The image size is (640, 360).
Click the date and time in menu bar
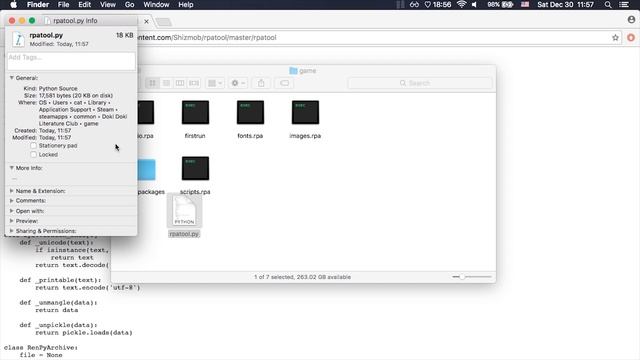tap(565, 4)
